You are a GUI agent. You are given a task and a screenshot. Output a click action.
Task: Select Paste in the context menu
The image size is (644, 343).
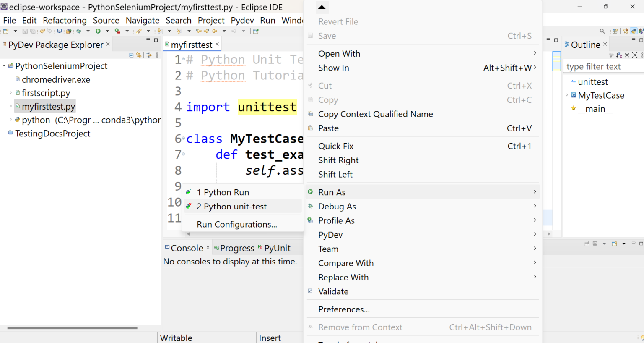(423, 128)
